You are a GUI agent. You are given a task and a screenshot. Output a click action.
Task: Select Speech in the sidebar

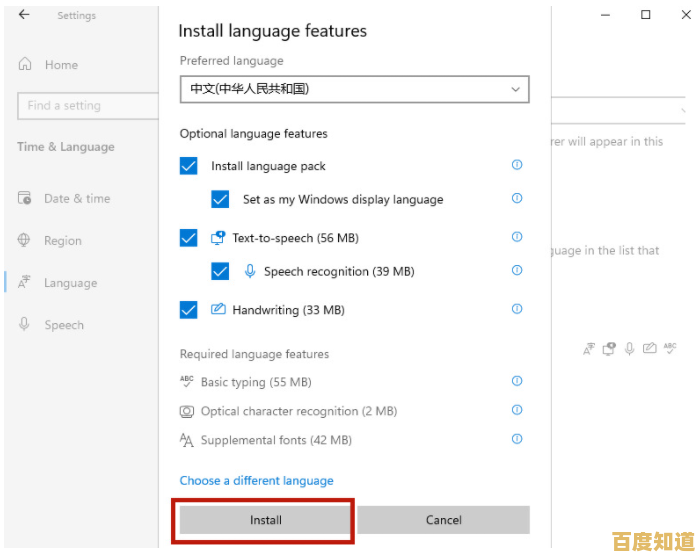click(x=64, y=325)
